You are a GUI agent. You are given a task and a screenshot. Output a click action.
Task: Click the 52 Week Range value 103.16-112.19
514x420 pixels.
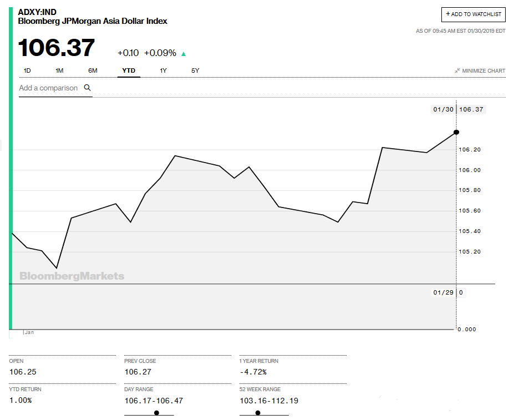click(269, 401)
